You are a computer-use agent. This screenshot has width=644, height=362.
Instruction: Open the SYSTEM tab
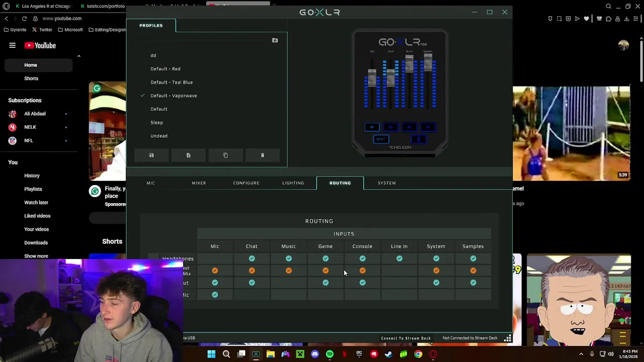(x=387, y=183)
